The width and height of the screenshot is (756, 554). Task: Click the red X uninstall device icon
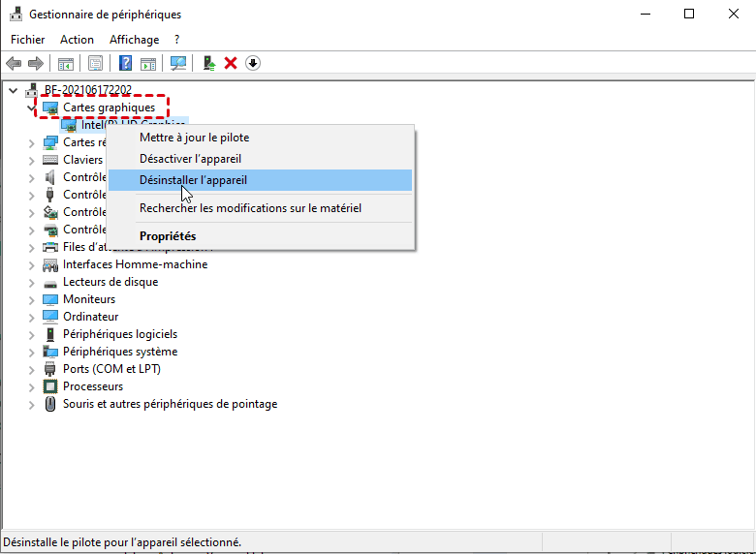tap(231, 63)
